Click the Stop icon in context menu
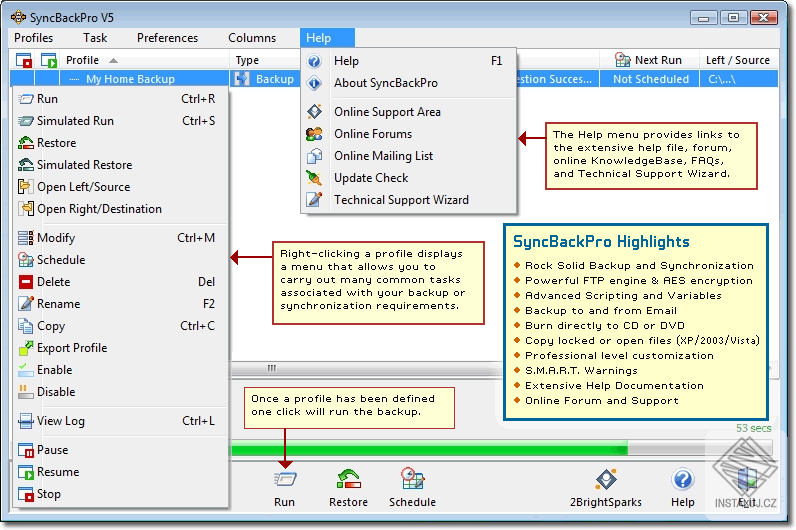The width and height of the screenshot is (796, 530). tap(25, 494)
